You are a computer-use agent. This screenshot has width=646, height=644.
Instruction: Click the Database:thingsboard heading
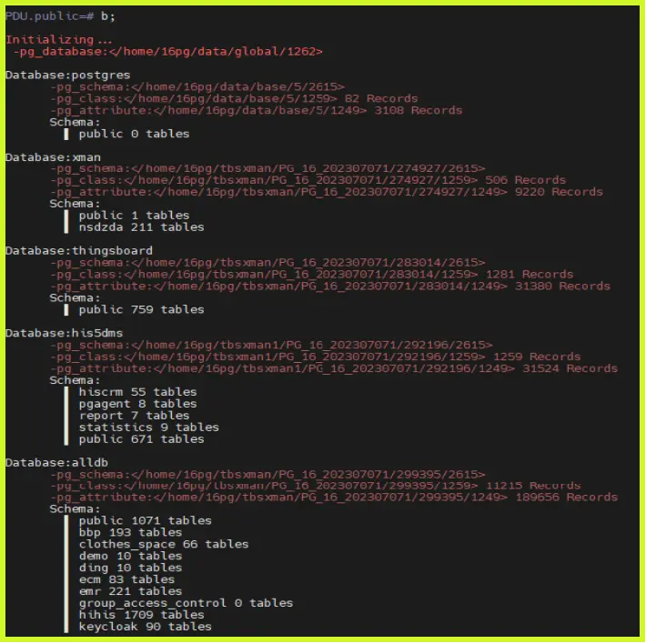(79, 251)
